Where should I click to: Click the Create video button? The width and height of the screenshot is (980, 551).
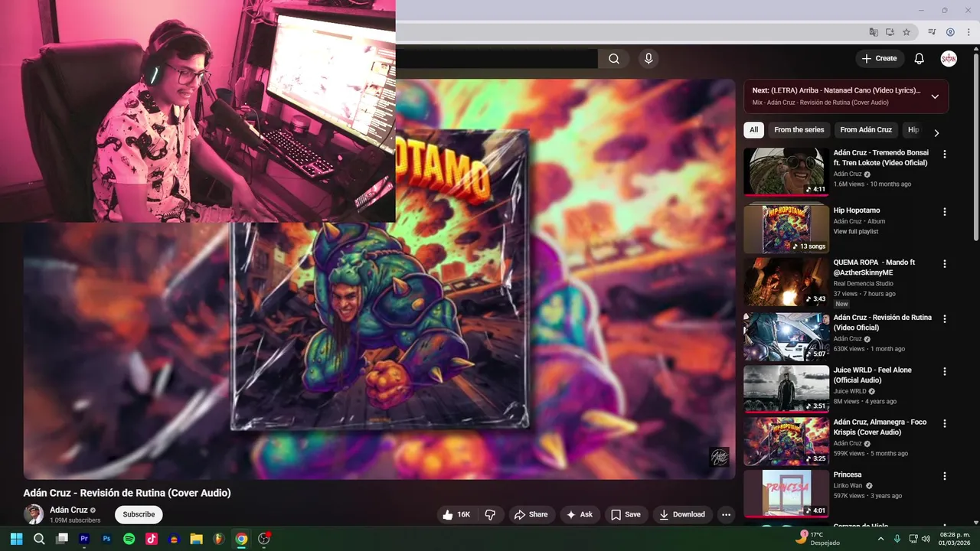coord(880,59)
